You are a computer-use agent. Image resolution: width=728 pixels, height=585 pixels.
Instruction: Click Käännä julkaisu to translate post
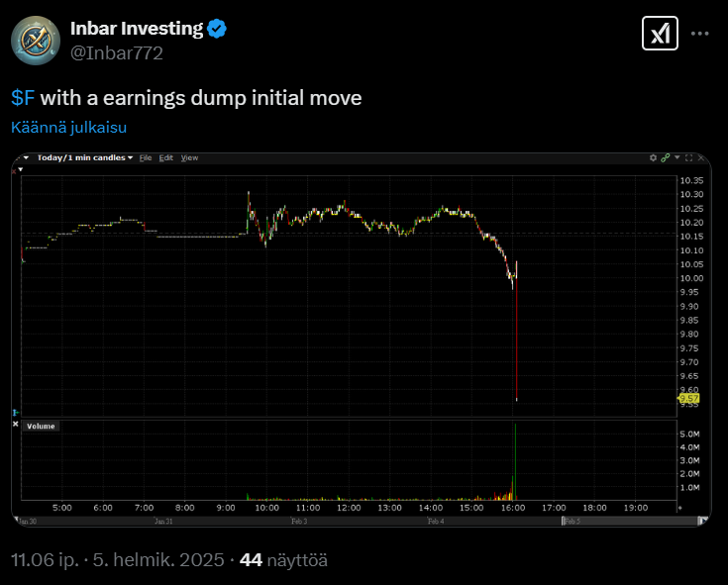click(69, 127)
